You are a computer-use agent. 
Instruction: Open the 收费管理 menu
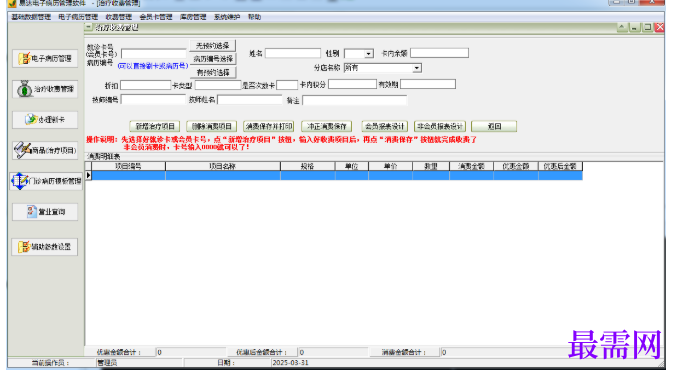[118, 17]
